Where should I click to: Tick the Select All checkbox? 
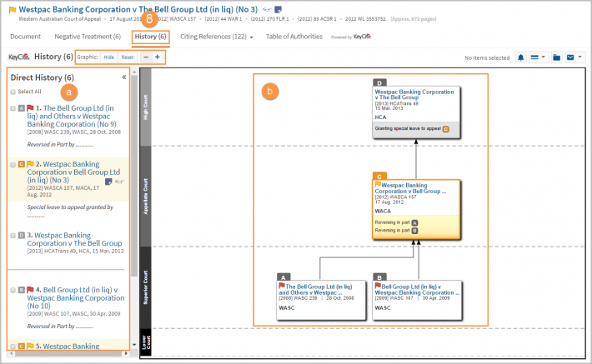pyautogui.click(x=13, y=92)
